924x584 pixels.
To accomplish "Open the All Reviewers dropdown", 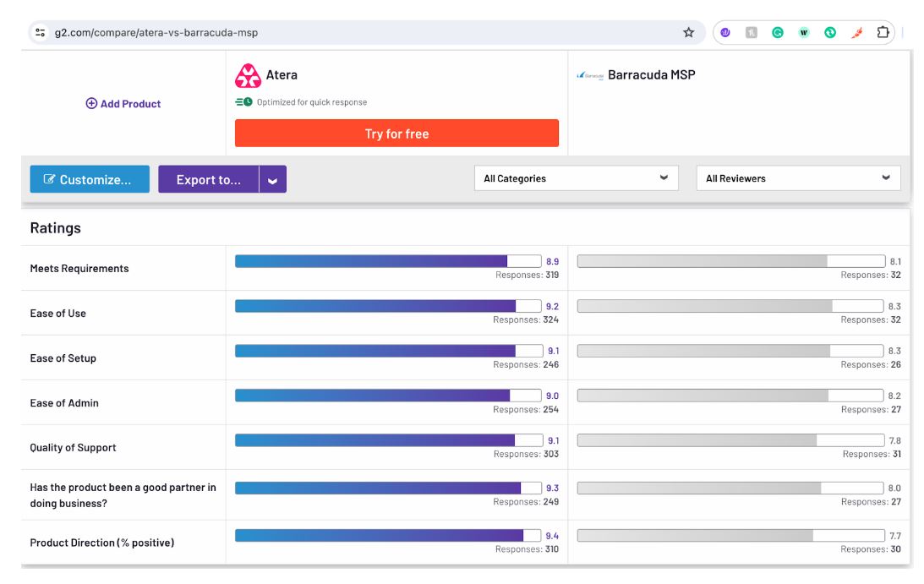I will [798, 178].
